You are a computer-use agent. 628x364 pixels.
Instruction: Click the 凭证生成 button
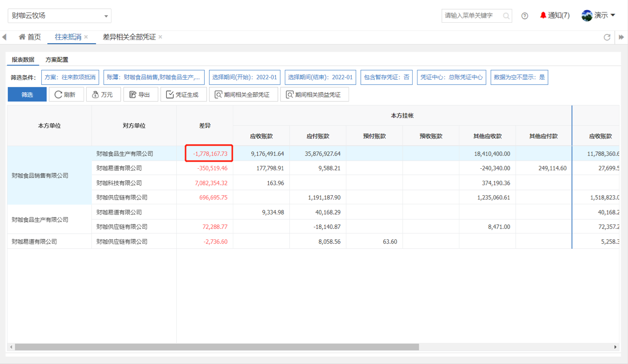point(183,95)
